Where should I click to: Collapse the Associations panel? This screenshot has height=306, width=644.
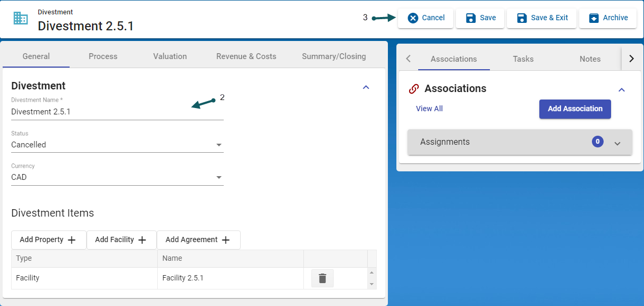pyautogui.click(x=621, y=90)
